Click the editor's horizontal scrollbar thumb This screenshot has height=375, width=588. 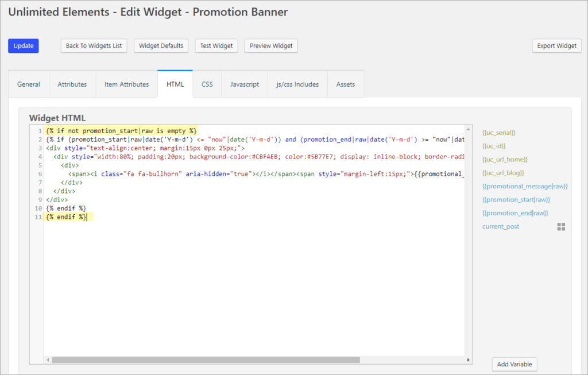tap(206, 360)
